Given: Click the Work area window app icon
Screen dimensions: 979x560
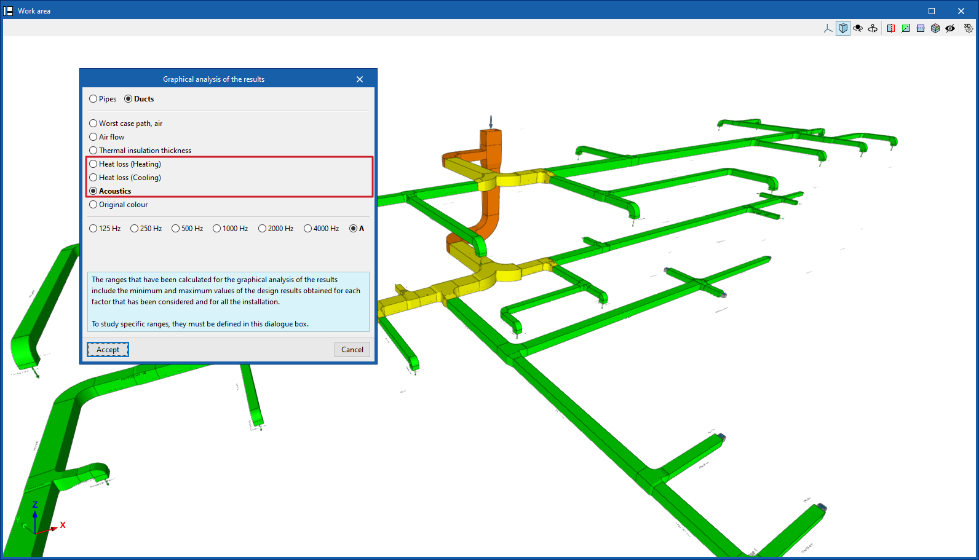Looking at the screenshot, I should tap(9, 11).
